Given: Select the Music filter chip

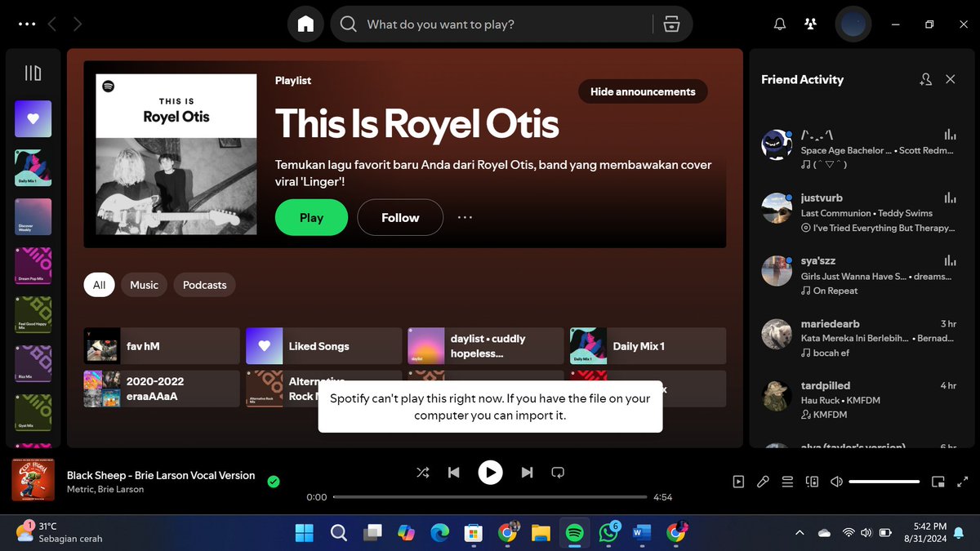Looking at the screenshot, I should click(x=144, y=285).
